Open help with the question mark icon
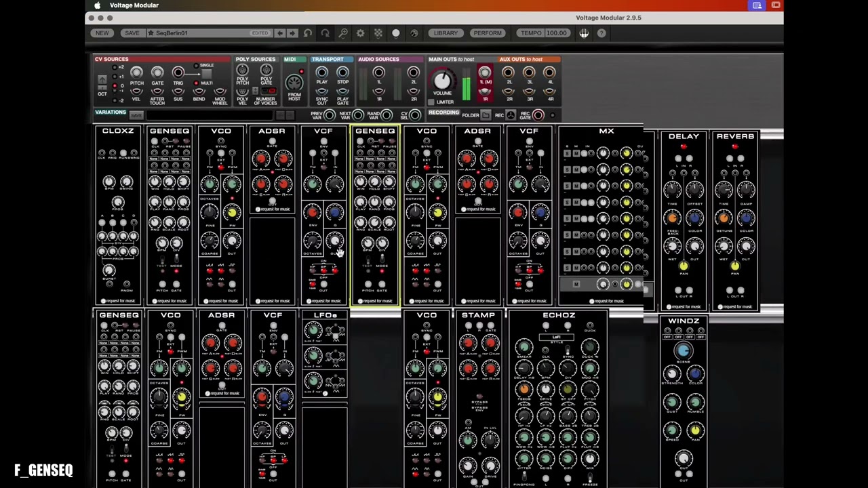 [x=601, y=33]
